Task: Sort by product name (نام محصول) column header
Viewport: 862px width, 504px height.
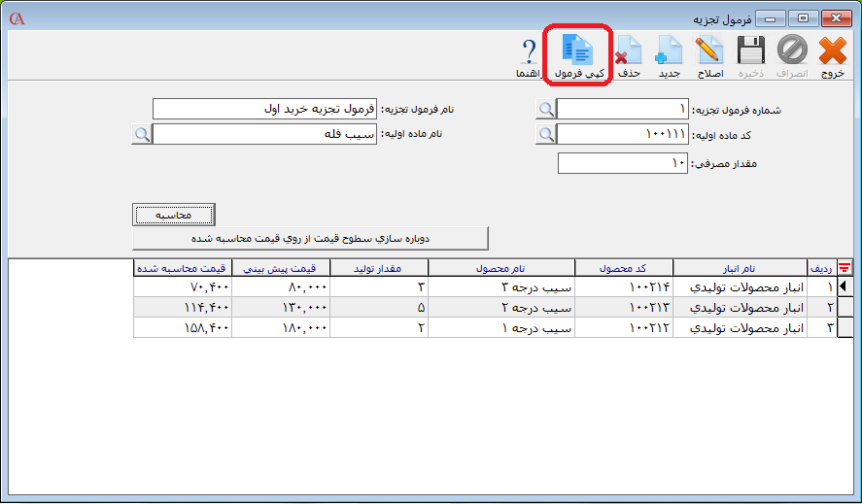Action: [x=501, y=268]
